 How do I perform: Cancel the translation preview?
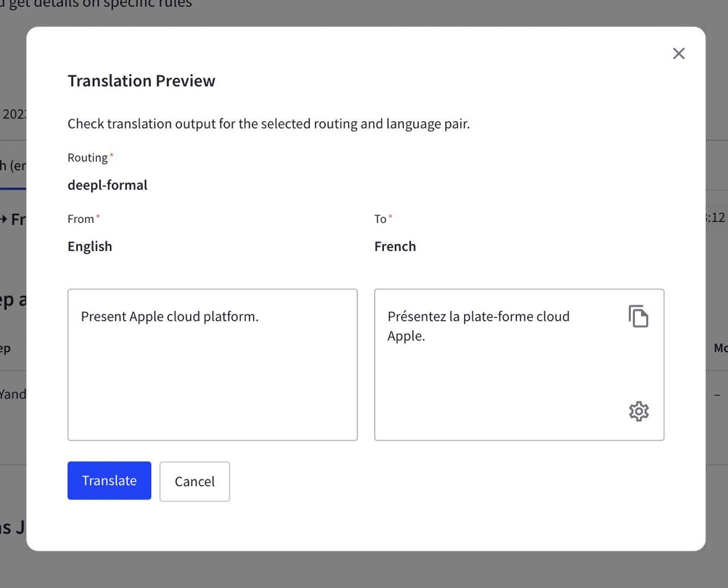[x=195, y=481]
